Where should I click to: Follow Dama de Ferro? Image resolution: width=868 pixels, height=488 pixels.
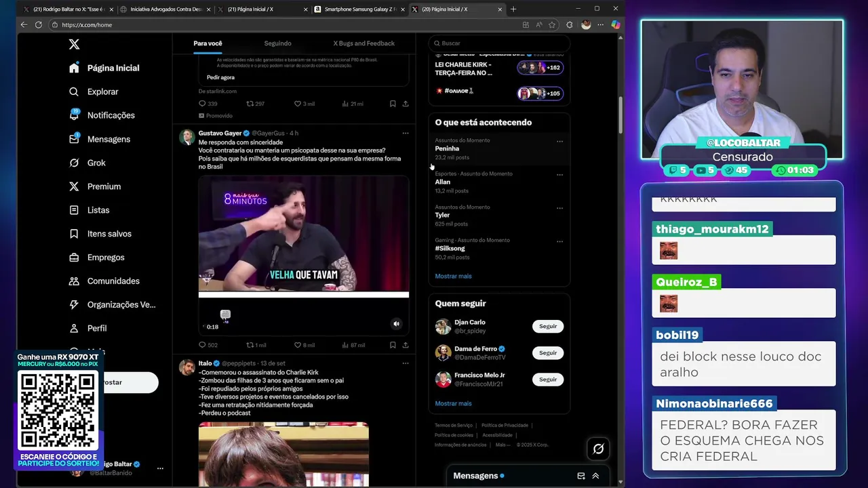click(x=548, y=352)
